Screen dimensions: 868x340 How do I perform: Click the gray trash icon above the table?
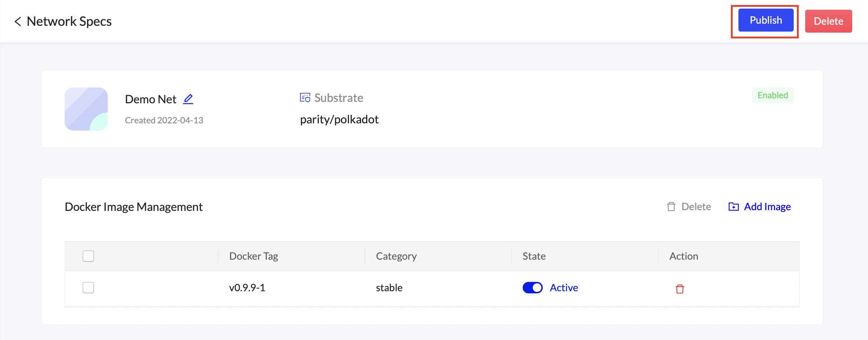point(671,207)
